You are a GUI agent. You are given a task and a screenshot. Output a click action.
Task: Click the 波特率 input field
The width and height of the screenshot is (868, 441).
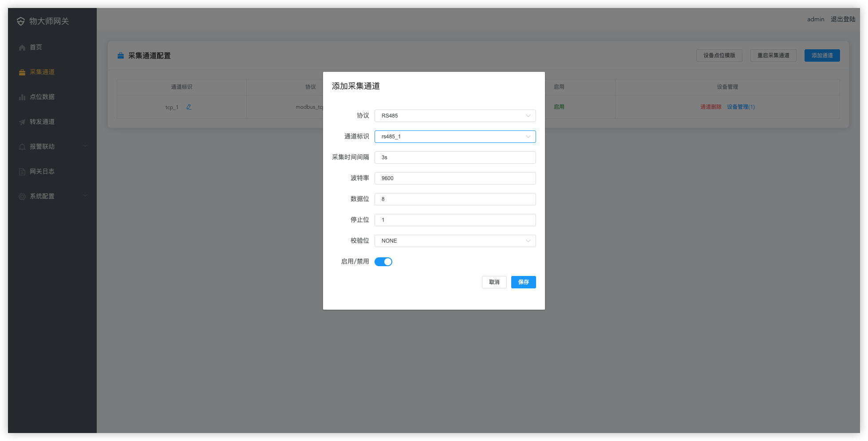455,178
